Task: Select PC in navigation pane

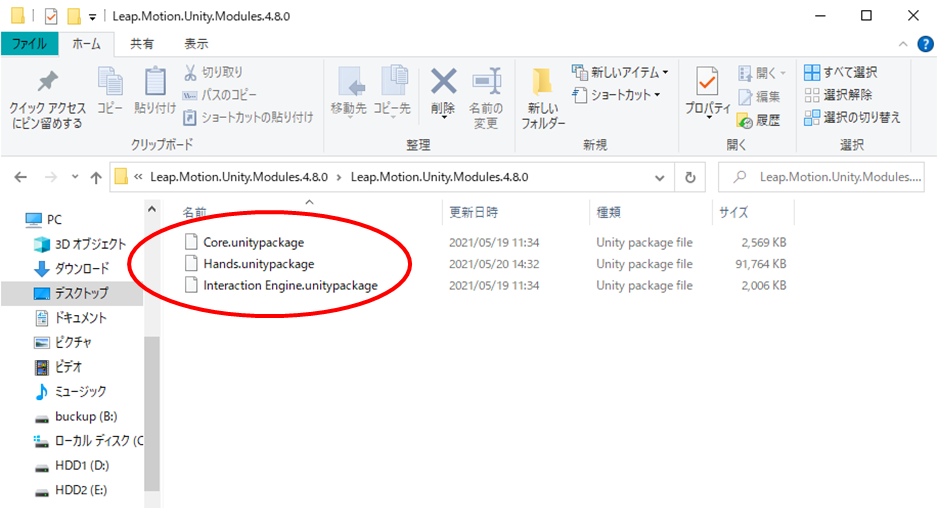Action: click(x=44, y=220)
